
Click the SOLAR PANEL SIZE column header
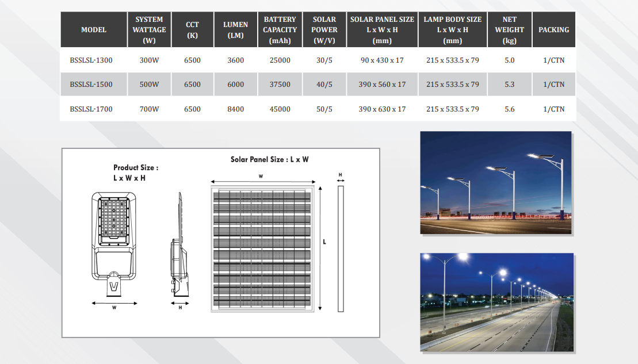point(382,30)
